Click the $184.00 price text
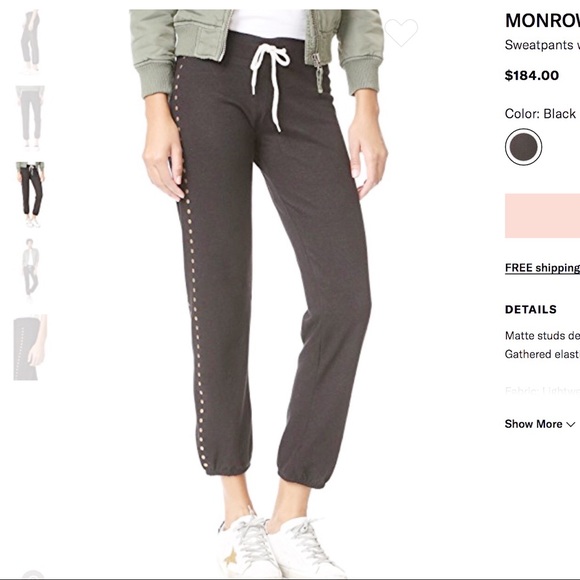Image resolution: width=580 pixels, height=580 pixels. coord(532,75)
